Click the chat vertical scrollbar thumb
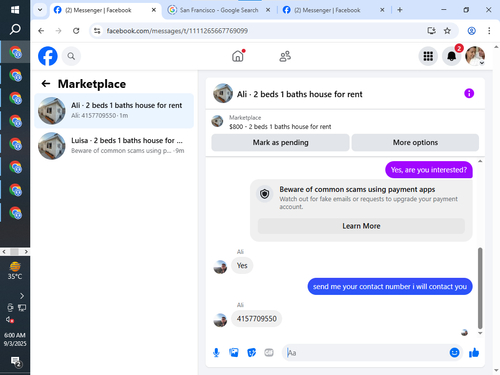 480,288
